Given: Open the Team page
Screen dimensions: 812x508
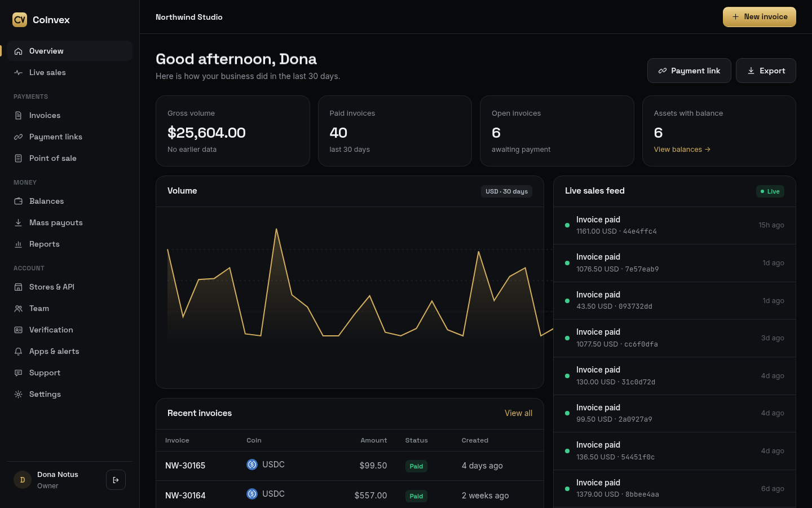Looking at the screenshot, I should [70, 308].
